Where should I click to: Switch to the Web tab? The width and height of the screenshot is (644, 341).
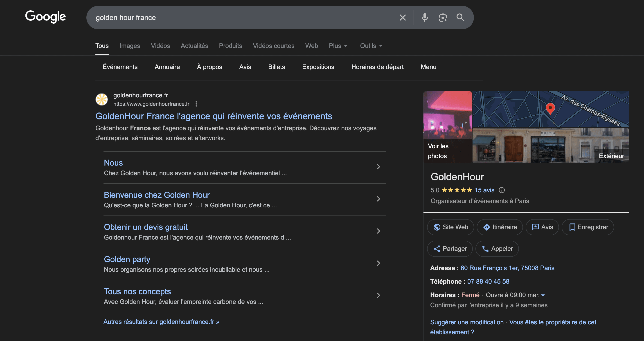point(311,46)
